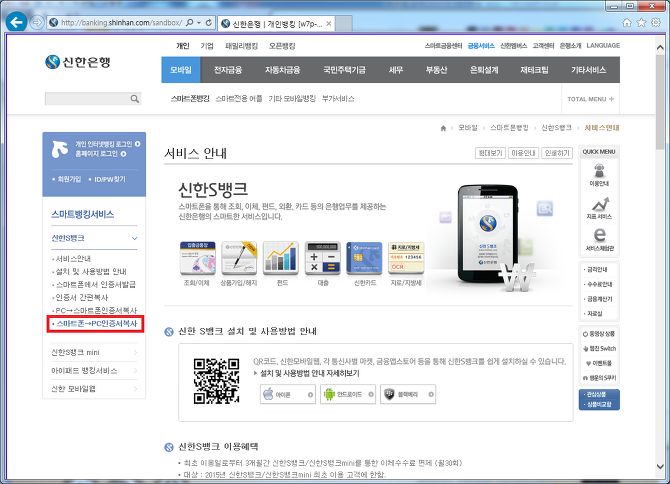Click the 금융계산기 quick link
This screenshot has width=670, height=484.
[598, 299]
